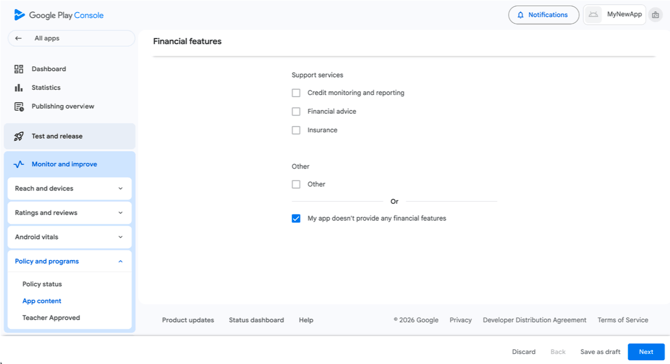Click the Financial features heading

point(187,41)
